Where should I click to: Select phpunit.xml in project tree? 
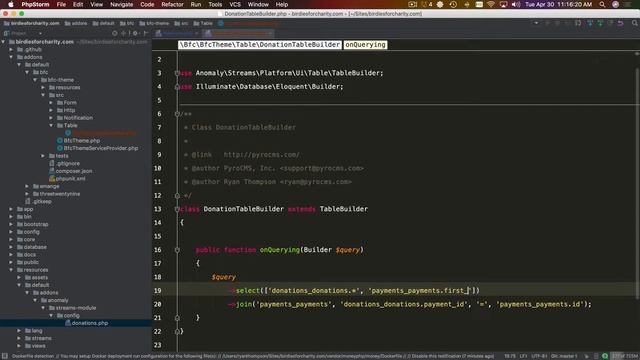(70, 179)
